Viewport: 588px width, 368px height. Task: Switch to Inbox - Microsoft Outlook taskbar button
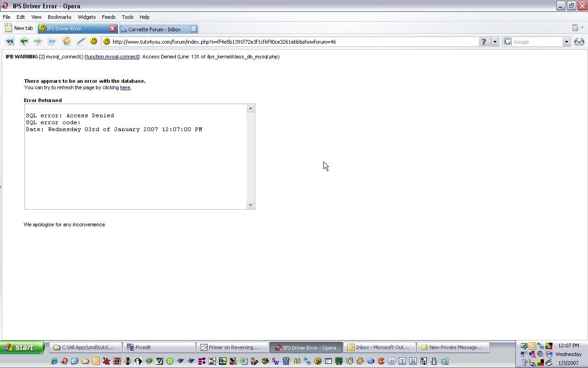pos(379,347)
